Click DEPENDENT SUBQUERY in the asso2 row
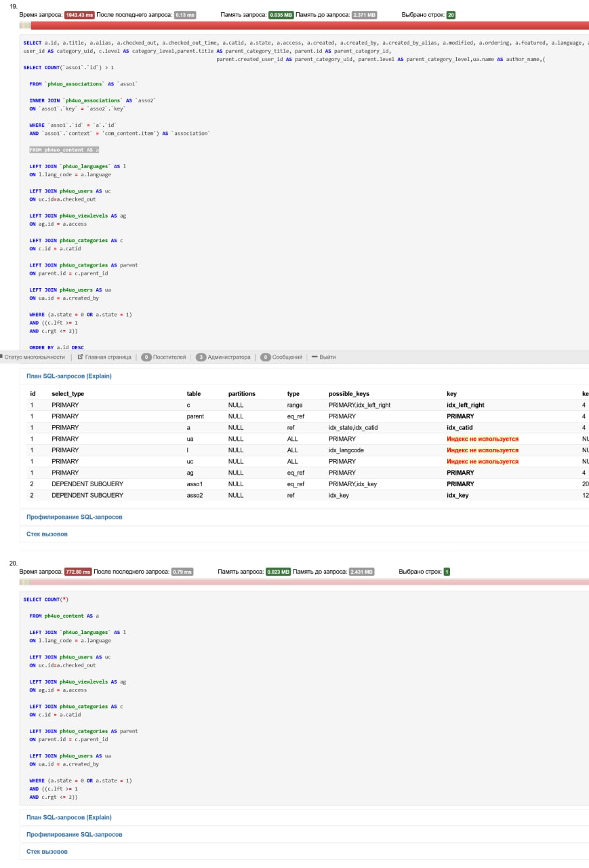The image size is (589, 868). pos(87,496)
